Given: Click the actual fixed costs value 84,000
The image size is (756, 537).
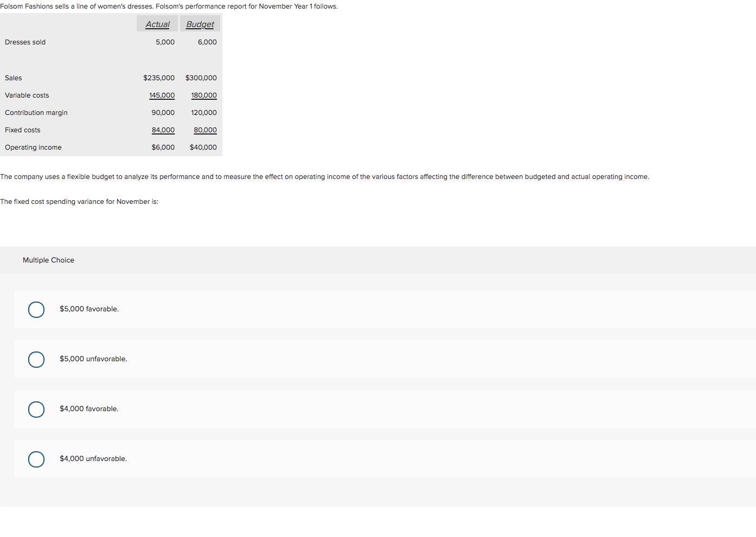Looking at the screenshot, I should point(164,130).
